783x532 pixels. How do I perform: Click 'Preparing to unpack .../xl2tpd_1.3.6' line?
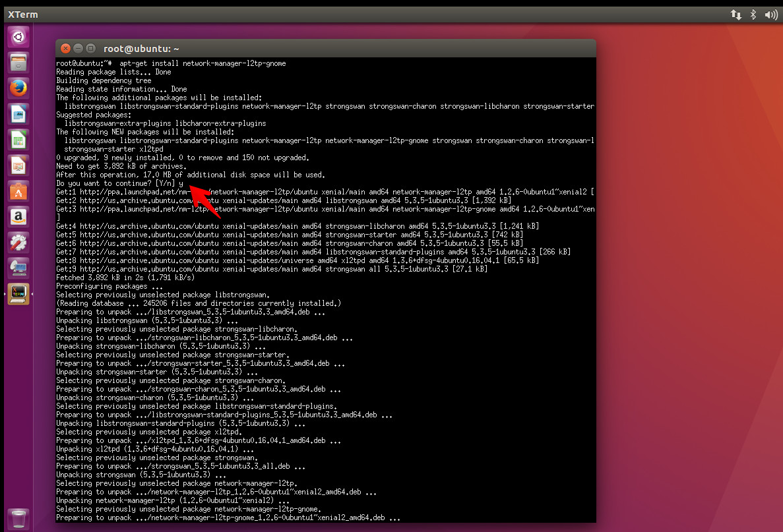coord(199,440)
